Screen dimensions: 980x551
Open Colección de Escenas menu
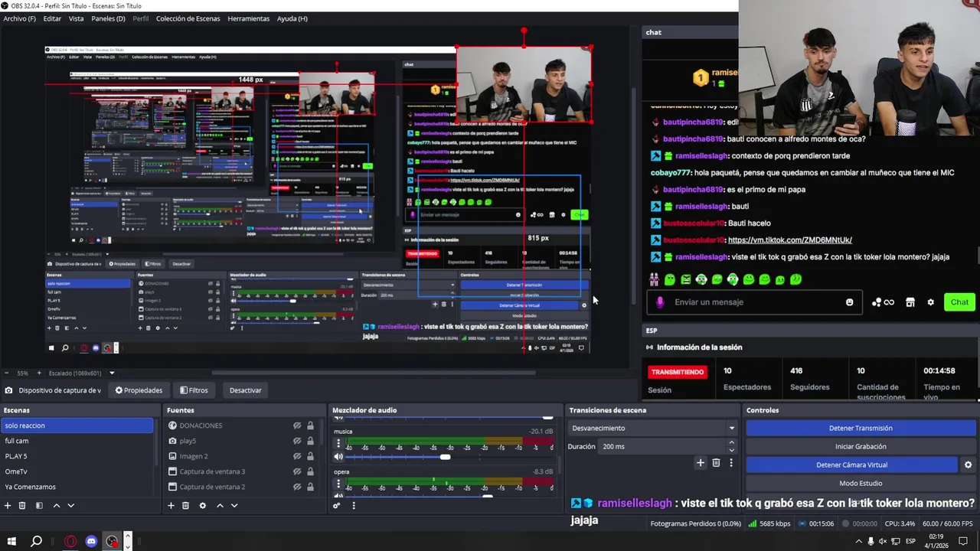click(x=188, y=18)
